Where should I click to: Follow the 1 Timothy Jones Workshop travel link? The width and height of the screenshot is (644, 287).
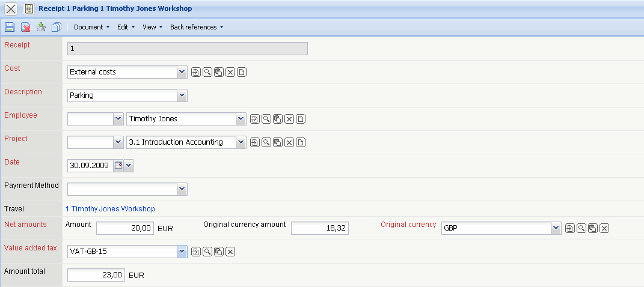[110, 209]
